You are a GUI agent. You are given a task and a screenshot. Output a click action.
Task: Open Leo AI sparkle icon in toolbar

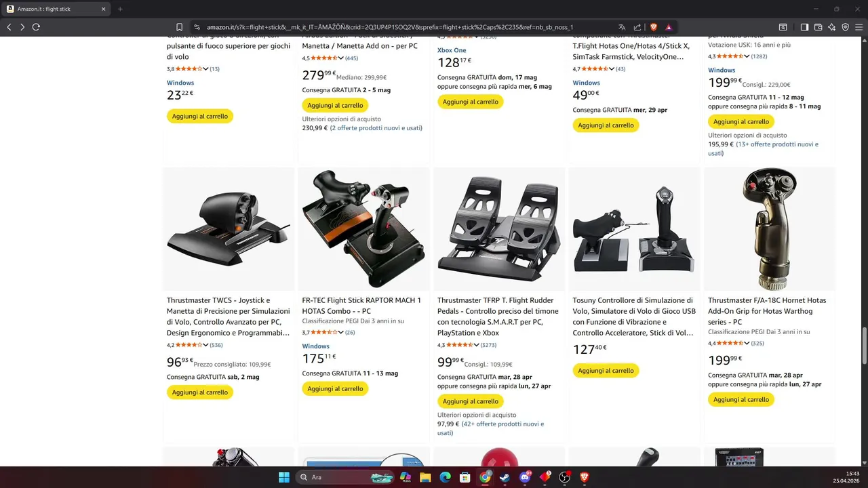tap(831, 27)
